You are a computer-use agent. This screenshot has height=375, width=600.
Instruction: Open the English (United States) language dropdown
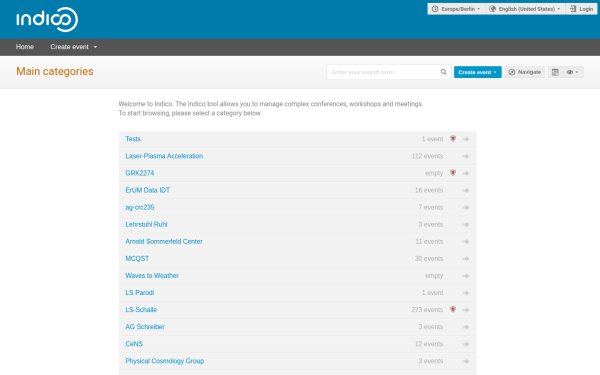tap(525, 9)
